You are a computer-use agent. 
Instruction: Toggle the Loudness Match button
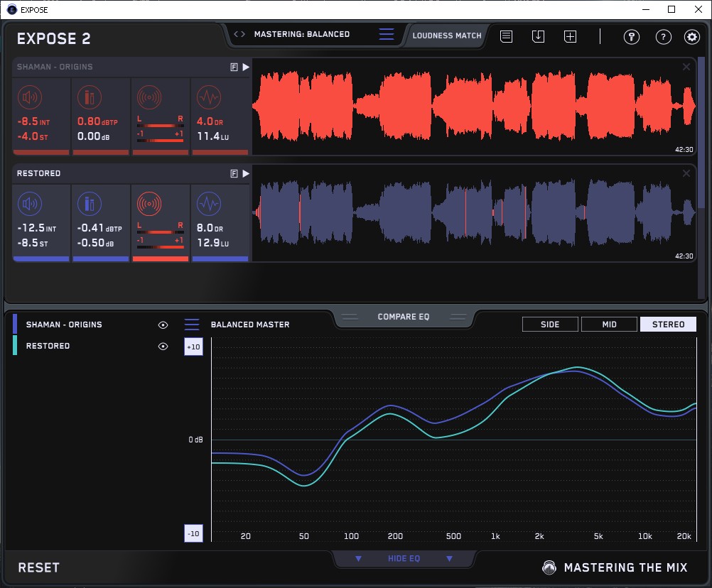[447, 35]
